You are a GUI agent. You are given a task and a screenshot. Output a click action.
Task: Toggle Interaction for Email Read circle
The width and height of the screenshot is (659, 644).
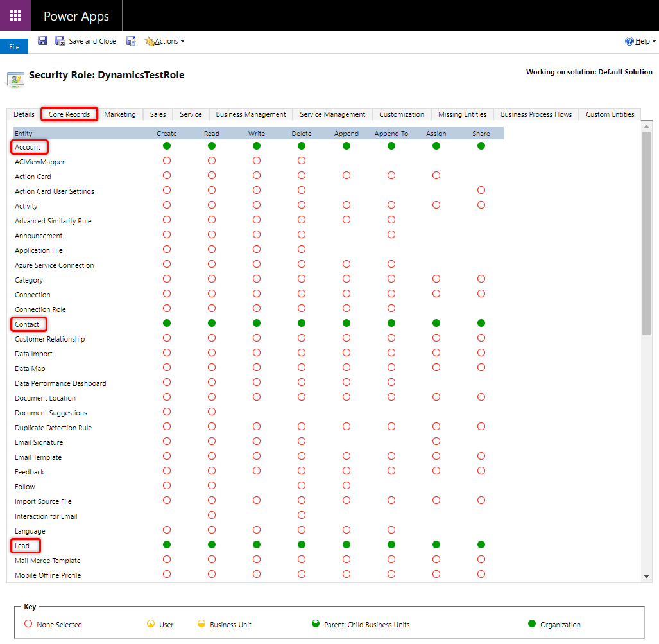(x=212, y=515)
